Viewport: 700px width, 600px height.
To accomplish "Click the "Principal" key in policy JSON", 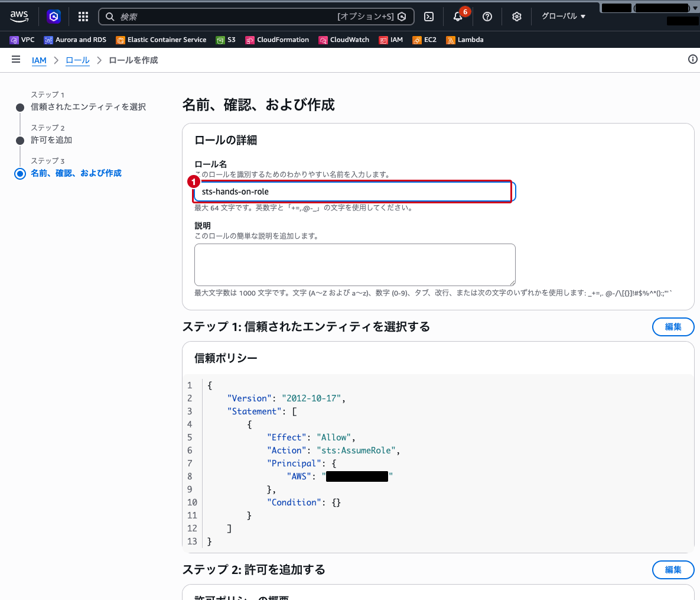I will [x=294, y=463].
